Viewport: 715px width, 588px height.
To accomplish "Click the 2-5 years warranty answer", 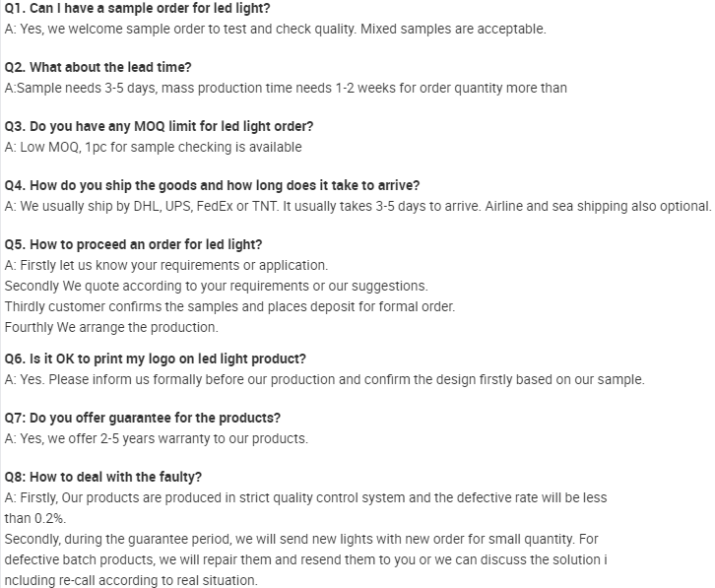I will (157, 438).
